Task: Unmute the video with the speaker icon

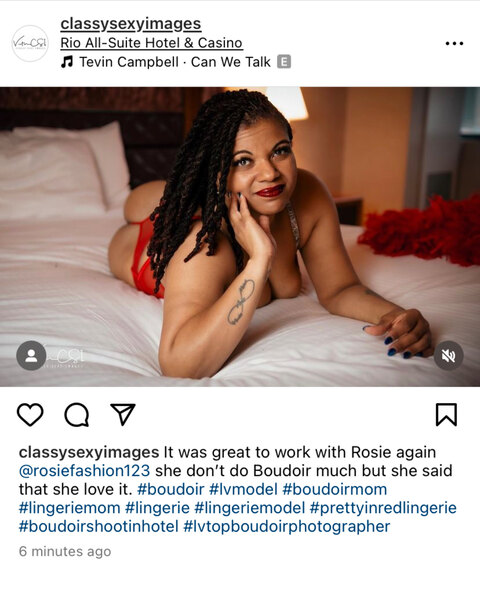Action: click(x=449, y=355)
